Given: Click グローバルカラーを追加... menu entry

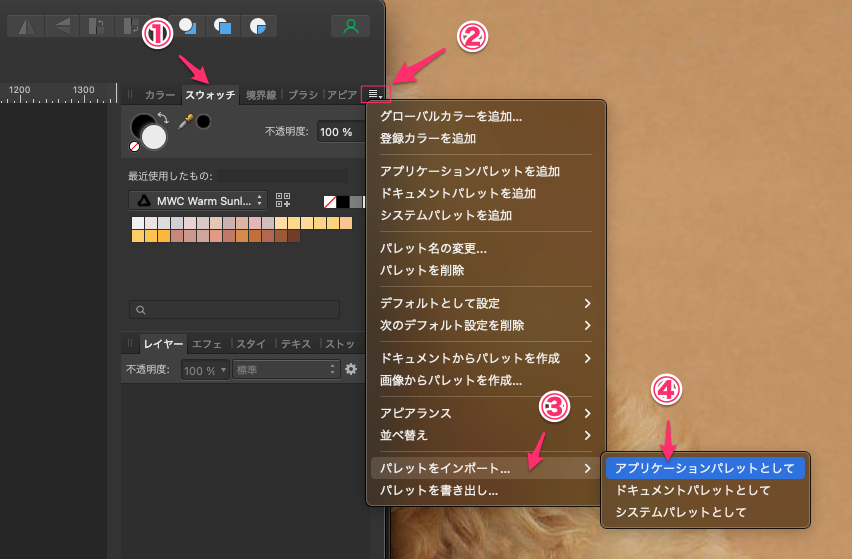Looking at the screenshot, I should click(x=451, y=117).
